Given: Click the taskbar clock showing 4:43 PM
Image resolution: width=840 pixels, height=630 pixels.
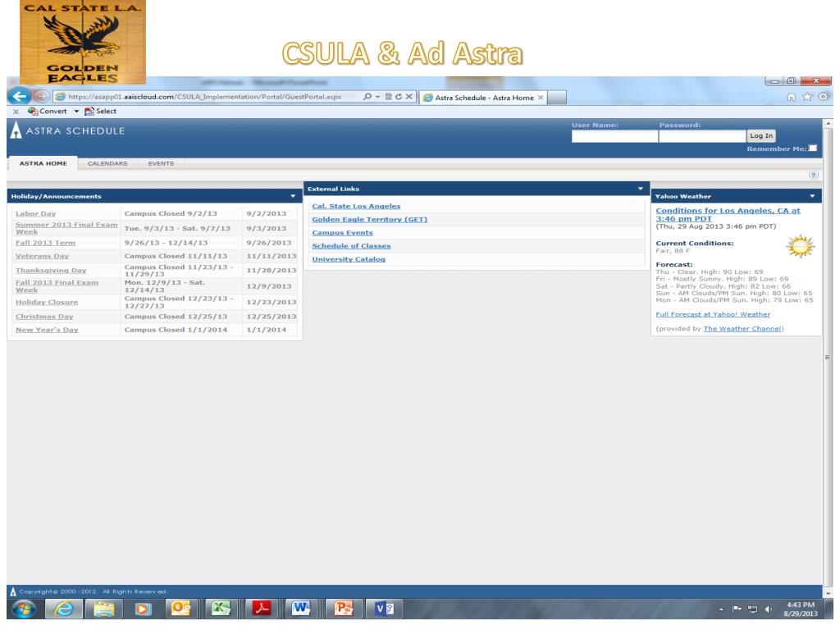Looking at the screenshot, I should pos(801,609).
